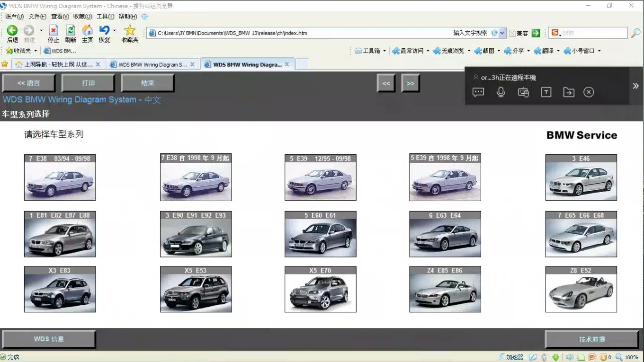Expand the address bar dropdown arrow
The image size is (644, 362).
[x=502, y=33]
